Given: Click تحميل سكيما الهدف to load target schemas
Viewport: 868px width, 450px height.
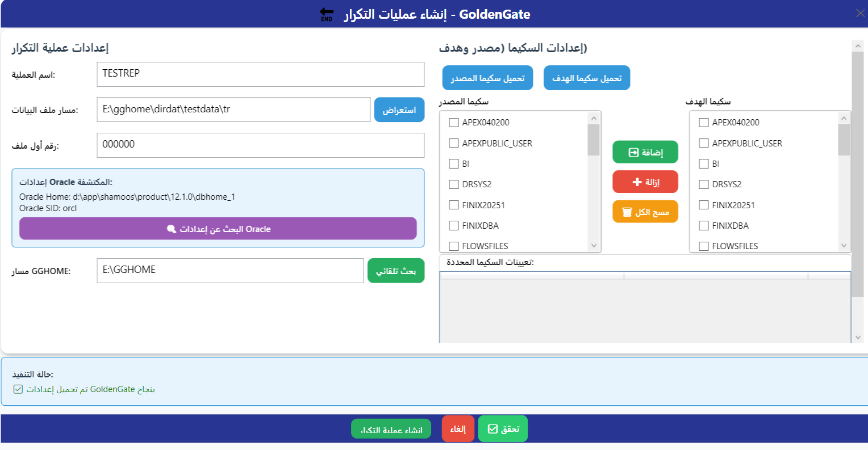Looking at the screenshot, I should 587,78.
